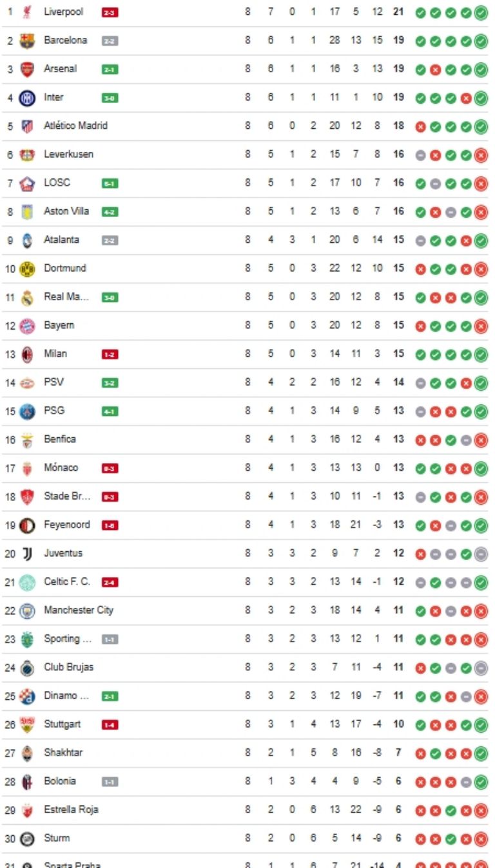
Task: Open the Leverkusen team page
Action: (68, 154)
